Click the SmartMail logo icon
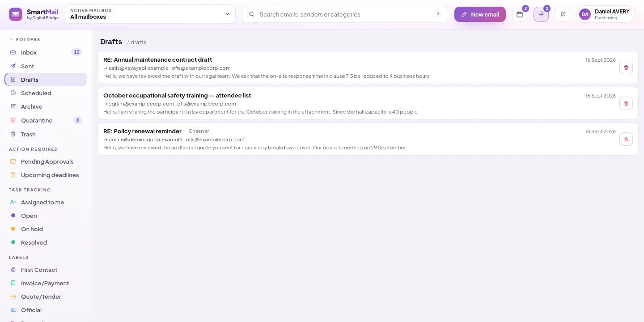Viewport: 644px width, 322px height. tap(16, 14)
